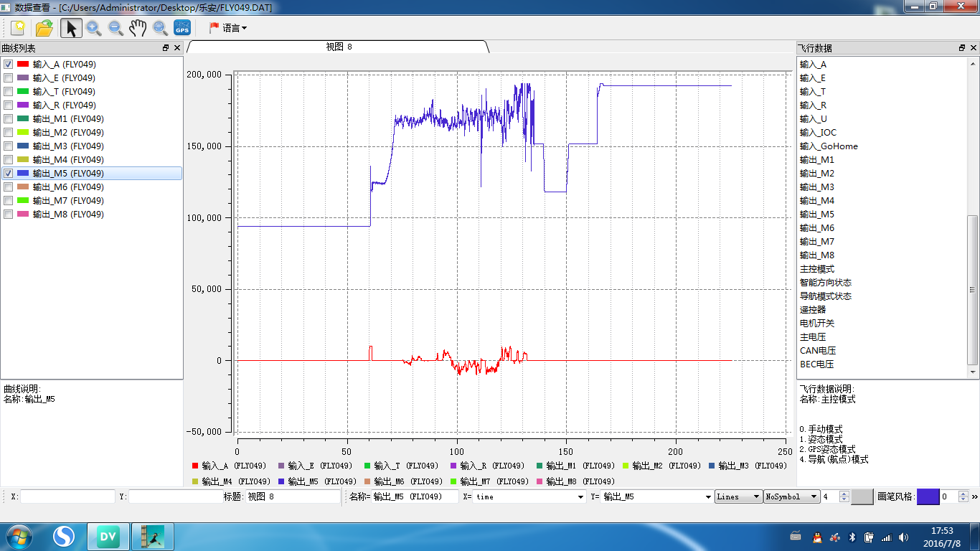Image resolution: width=980 pixels, height=551 pixels.
Task: Open the NoSymbol marker dropdown
Action: click(x=792, y=496)
